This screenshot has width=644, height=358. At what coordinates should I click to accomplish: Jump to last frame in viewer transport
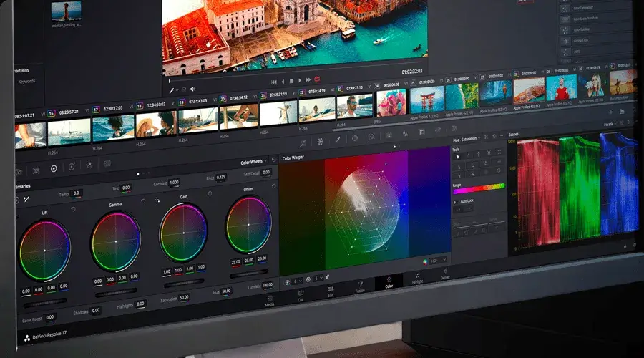point(308,79)
